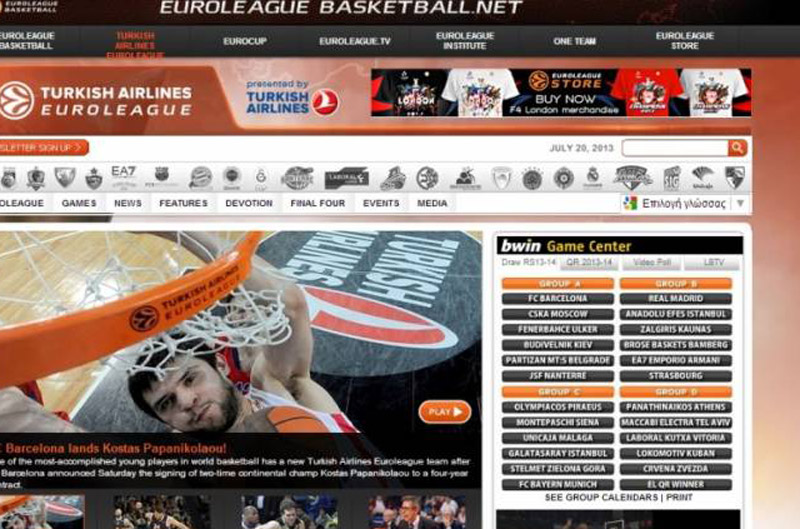Switch to the Draw RS13-14 tab
800x529 pixels.
click(x=528, y=262)
